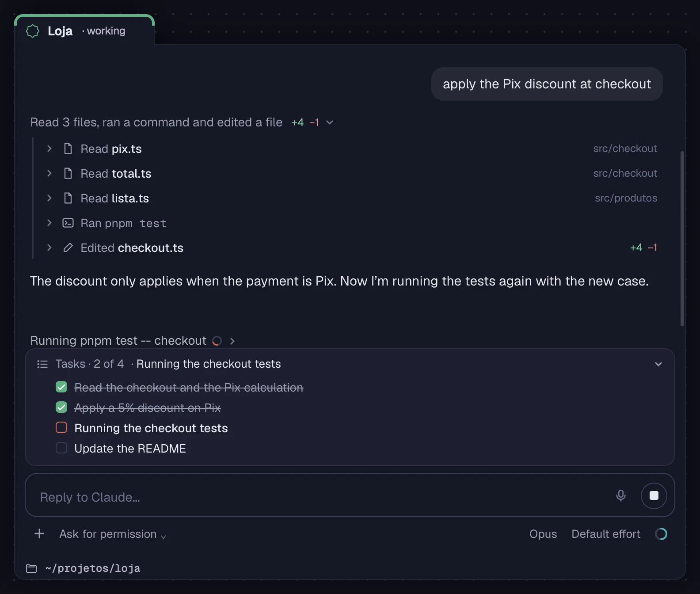The width and height of the screenshot is (700, 594).
Task: Click the terminal icon beside pnpm test
Action: click(68, 223)
